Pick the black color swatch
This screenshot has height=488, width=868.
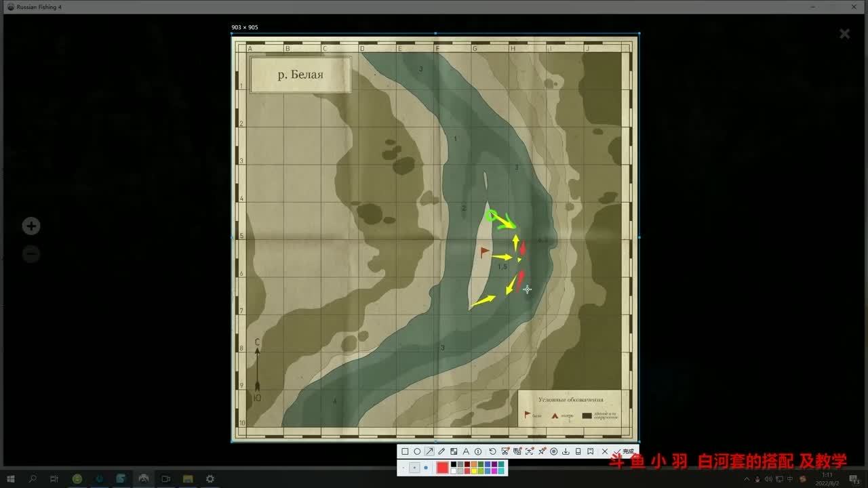pyautogui.click(x=454, y=464)
